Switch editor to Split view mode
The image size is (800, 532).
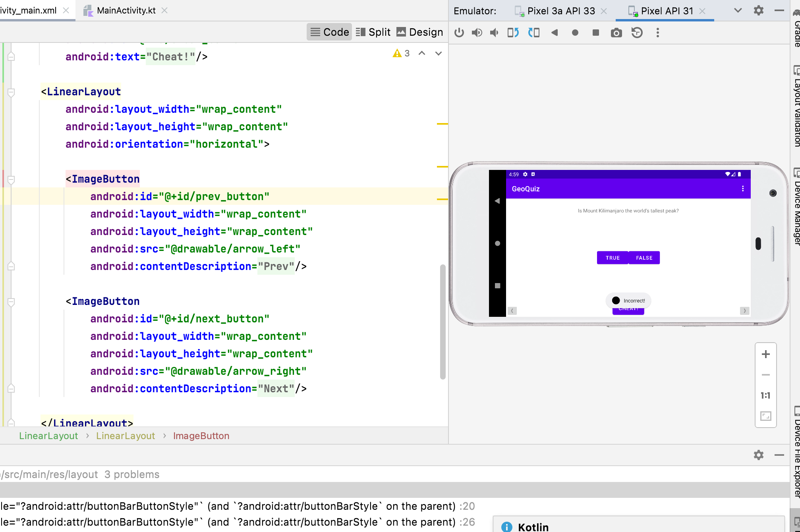373,32
